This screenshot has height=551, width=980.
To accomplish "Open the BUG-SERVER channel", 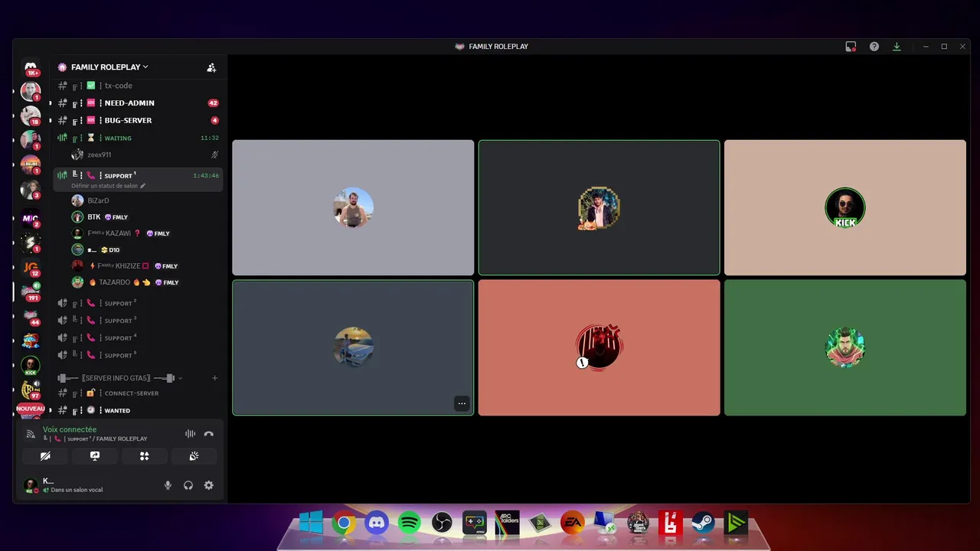I will (138, 120).
